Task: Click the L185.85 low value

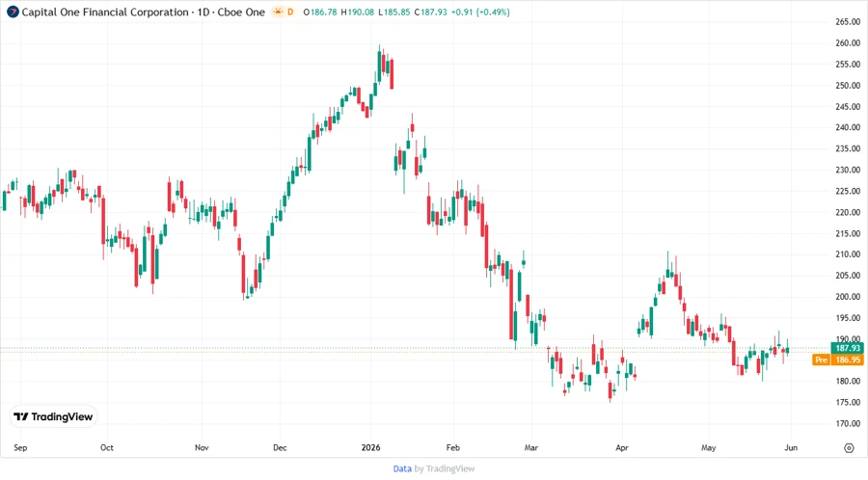Action: 394,12
